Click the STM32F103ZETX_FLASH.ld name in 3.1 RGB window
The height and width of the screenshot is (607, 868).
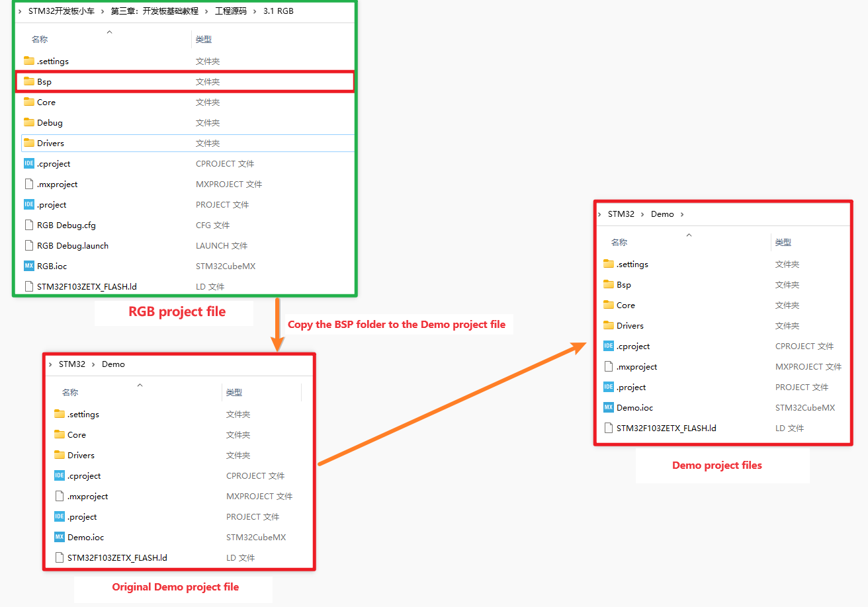tap(87, 286)
